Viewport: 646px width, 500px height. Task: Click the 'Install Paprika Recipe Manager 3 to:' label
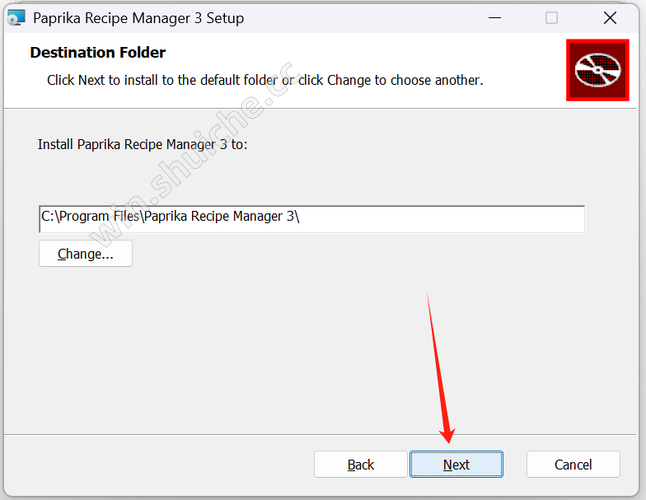tap(143, 145)
